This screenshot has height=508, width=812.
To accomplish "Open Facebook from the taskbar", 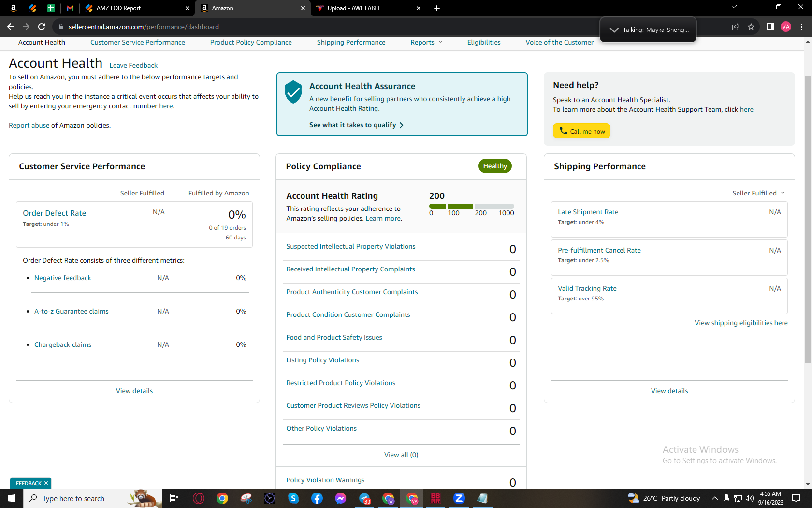I will tap(317, 498).
